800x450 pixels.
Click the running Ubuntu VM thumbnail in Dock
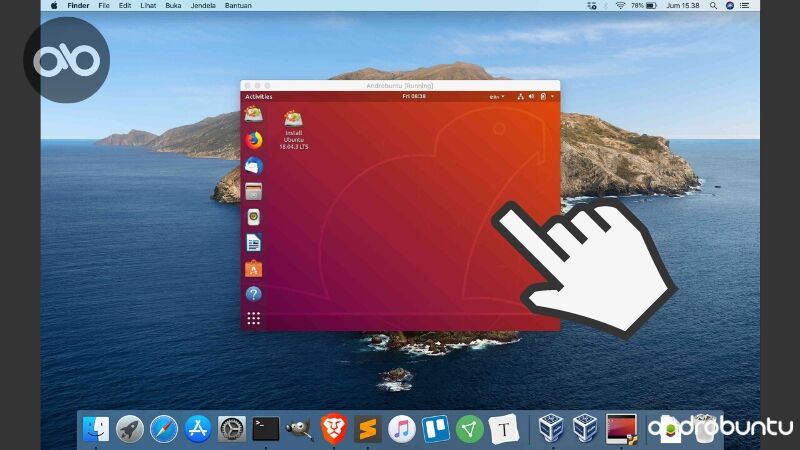tap(621, 429)
